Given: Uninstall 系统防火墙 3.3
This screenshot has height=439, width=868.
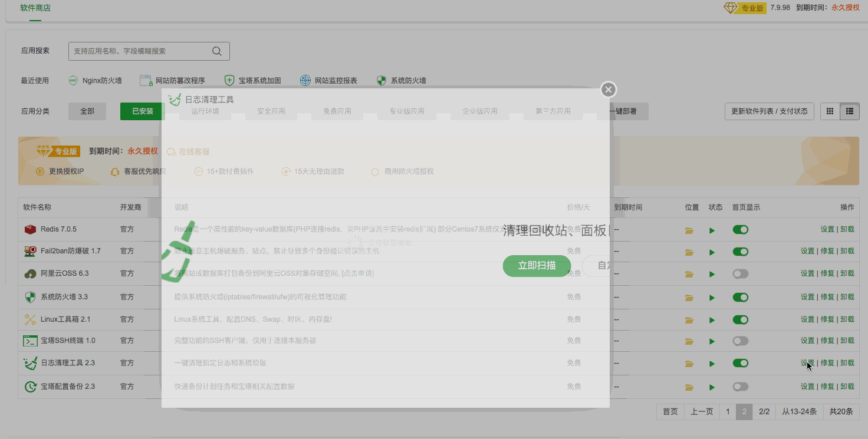Looking at the screenshot, I should [x=847, y=296].
